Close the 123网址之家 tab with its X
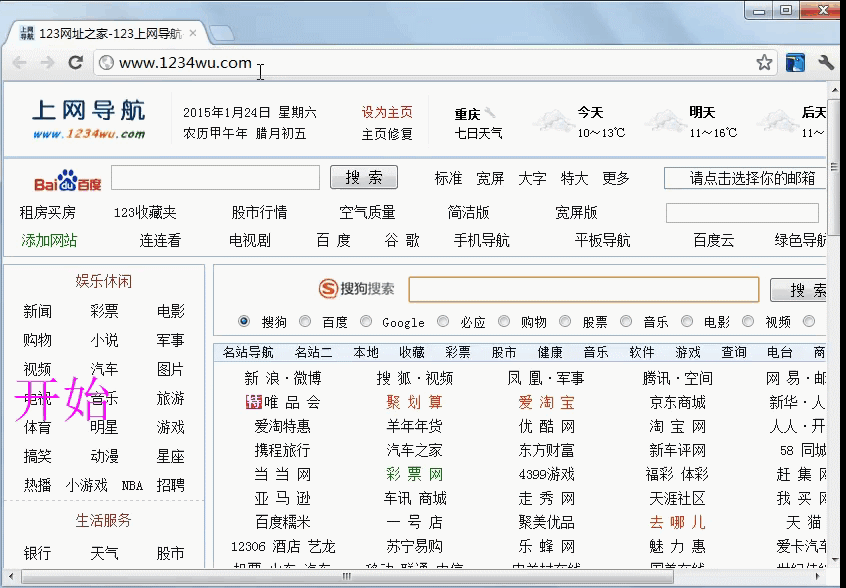Screen dimensions: 846x588 tap(193, 33)
